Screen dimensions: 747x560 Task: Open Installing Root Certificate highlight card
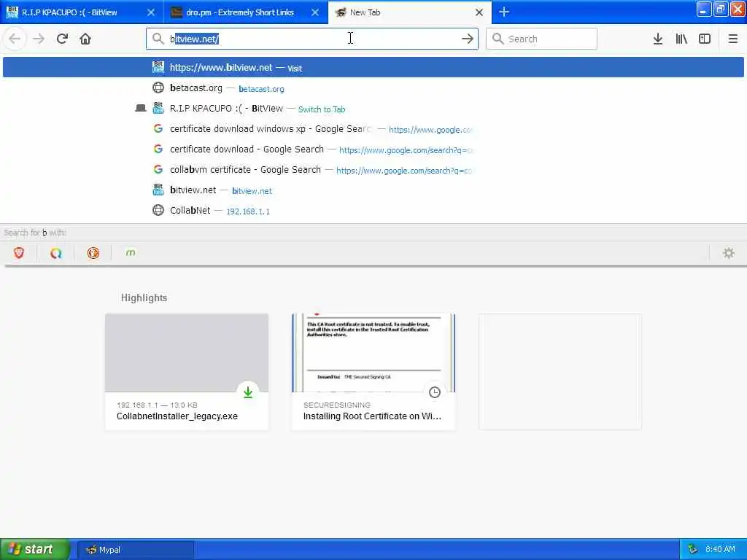tap(373, 372)
